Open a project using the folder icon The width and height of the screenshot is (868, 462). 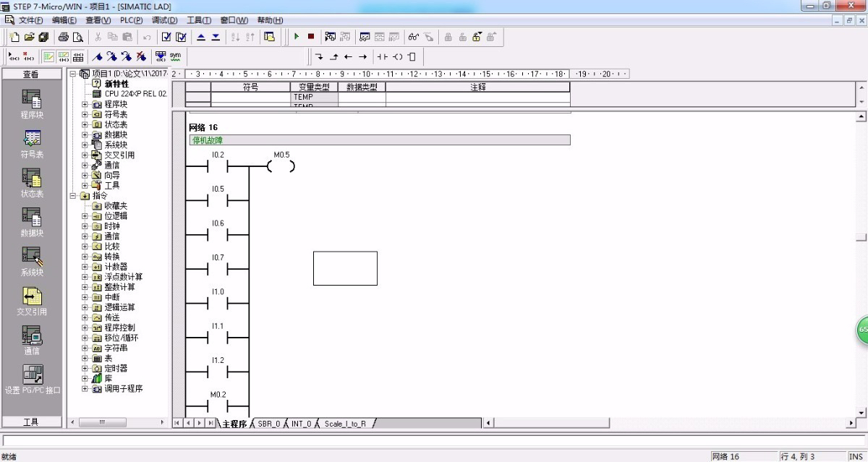[29, 37]
